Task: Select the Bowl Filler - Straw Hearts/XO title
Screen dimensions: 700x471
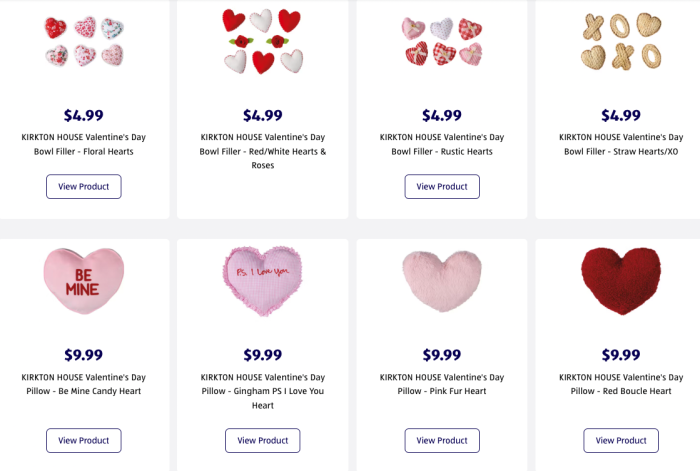Action: click(621, 144)
